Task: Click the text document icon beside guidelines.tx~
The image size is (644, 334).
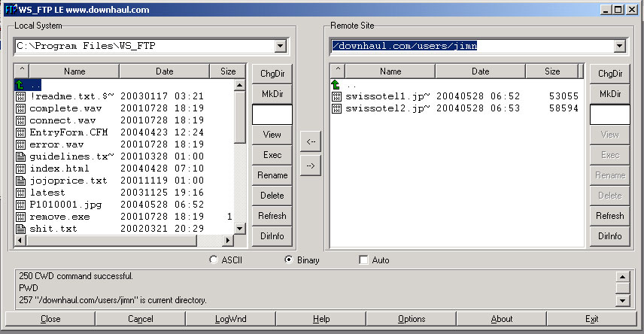Action: pos(20,156)
